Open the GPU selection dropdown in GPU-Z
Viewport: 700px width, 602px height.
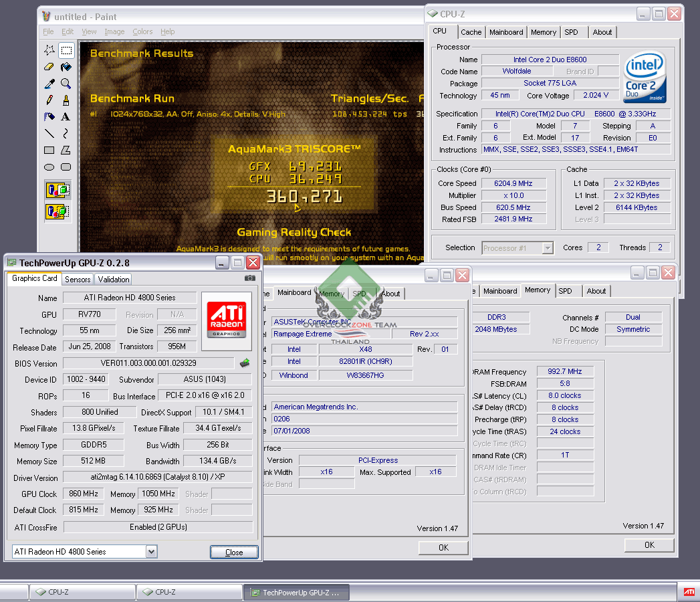coord(151,552)
